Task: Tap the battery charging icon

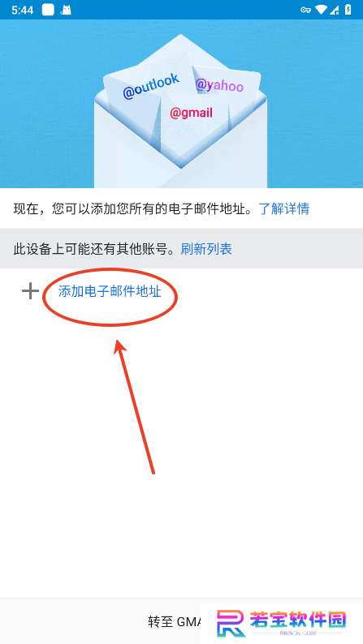Action: (x=348, y=10)
